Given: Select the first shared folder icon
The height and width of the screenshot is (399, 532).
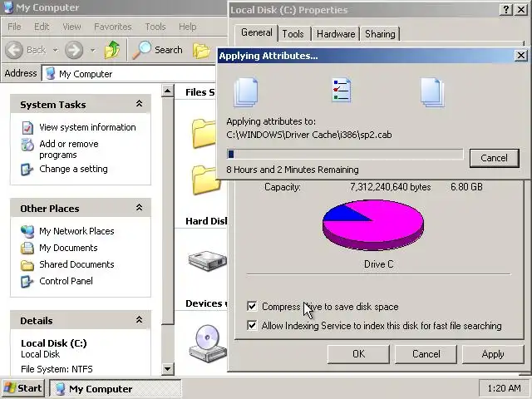Looking at the screenshot, I should tap(204, 133).
